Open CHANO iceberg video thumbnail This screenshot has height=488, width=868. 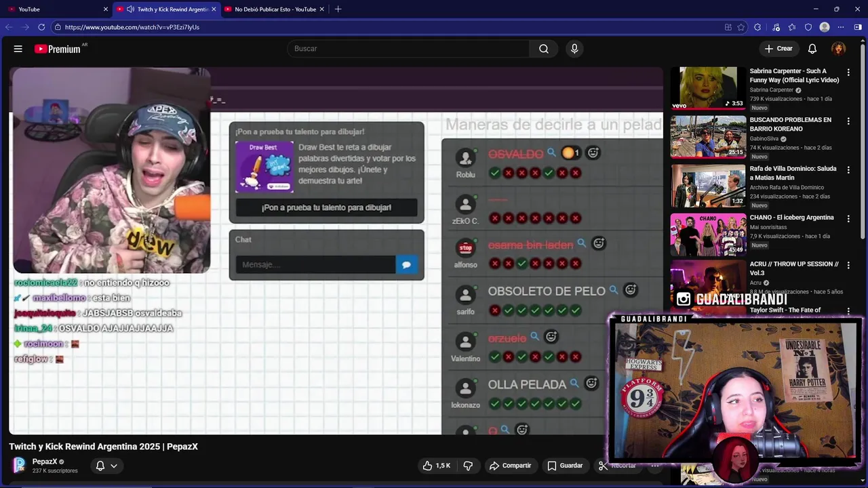pyautogui.click(x=708, y=235)
